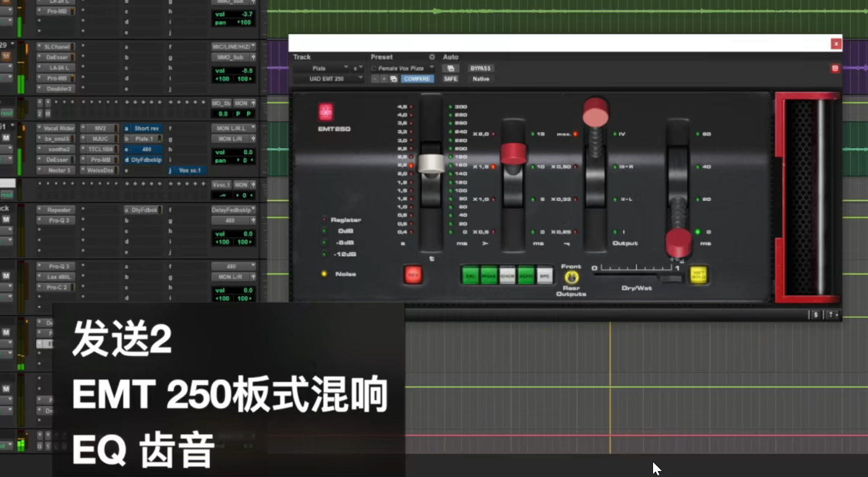The height and width of the screenshot is (477, 868).
Task: Click the blue COMPARE button
Action: point(416,79)
